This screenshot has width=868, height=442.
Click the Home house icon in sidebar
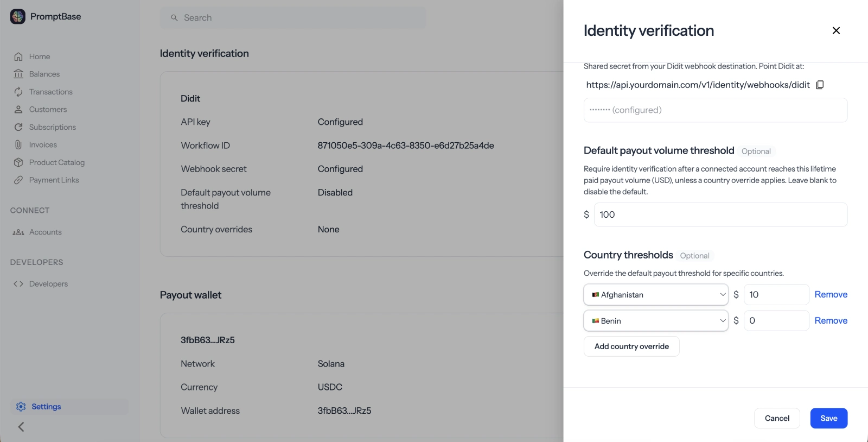[18, 56]
